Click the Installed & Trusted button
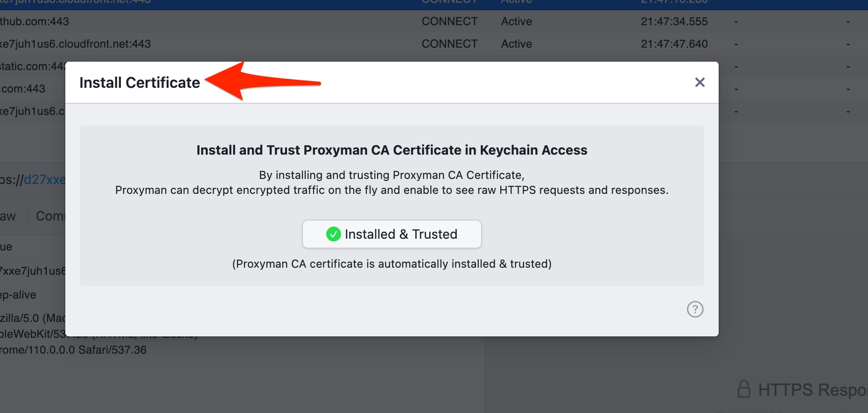This screenshot has width=868, height=413. coord(392,234)
